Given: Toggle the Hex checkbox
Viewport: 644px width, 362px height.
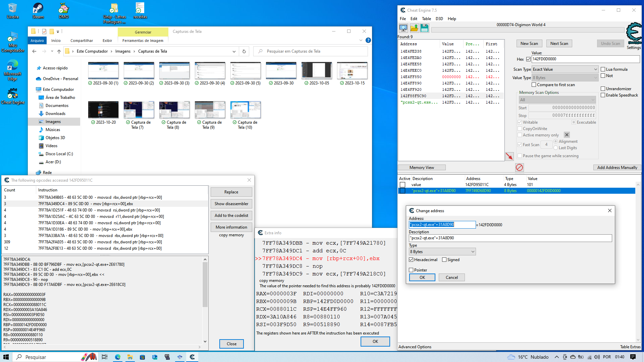Looking at the screenshot, I should (x=528, y=59).
